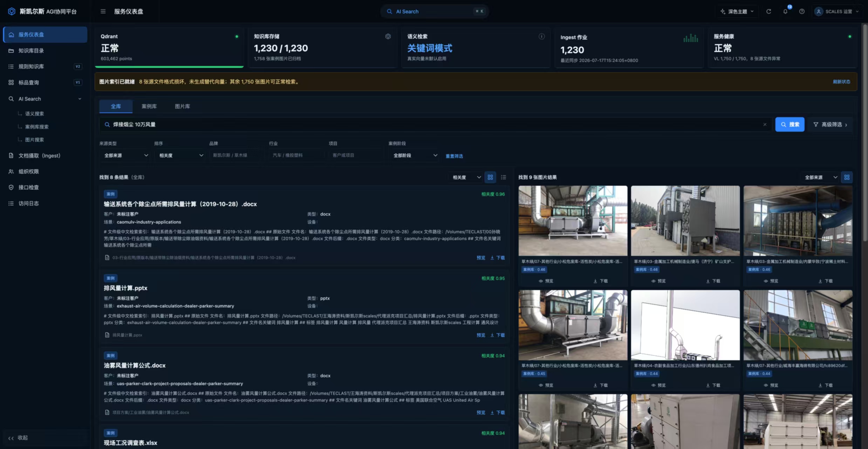Open the 排序 相关度 filter dropdown

tap(181, 155)
